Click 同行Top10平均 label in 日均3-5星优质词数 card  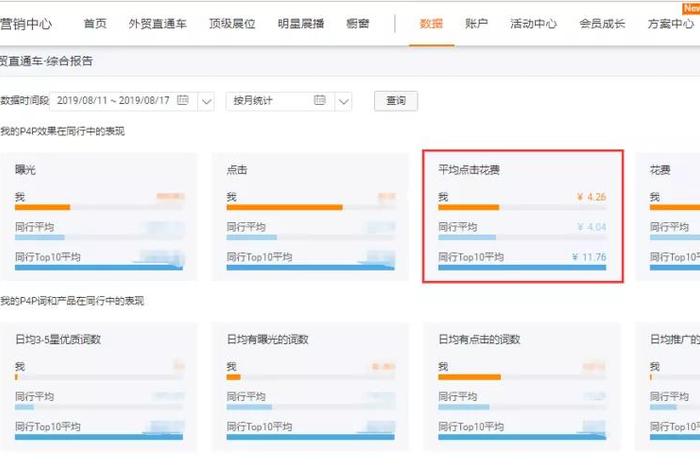click(47, 427)
